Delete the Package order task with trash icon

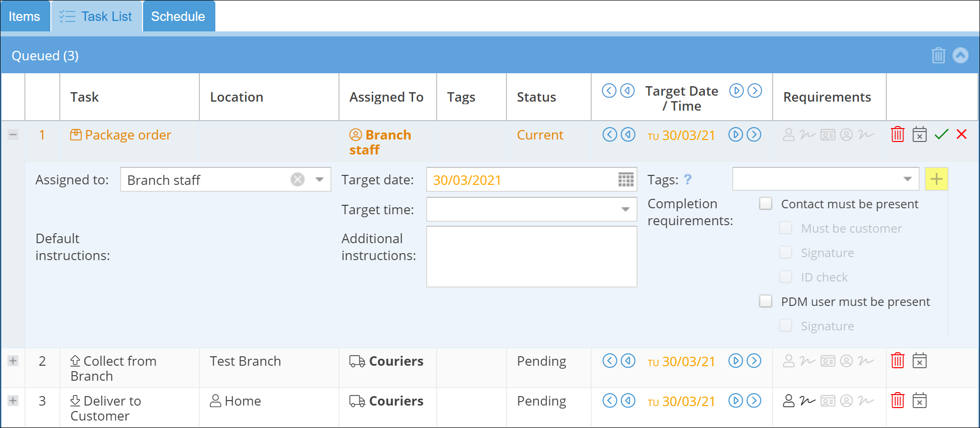(x=897, y=135)
